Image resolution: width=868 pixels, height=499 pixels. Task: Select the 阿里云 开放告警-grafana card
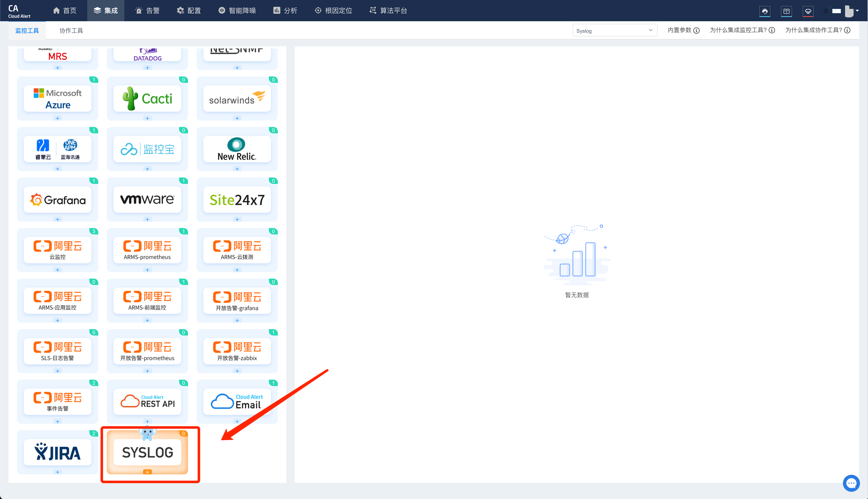click(237, 301)
